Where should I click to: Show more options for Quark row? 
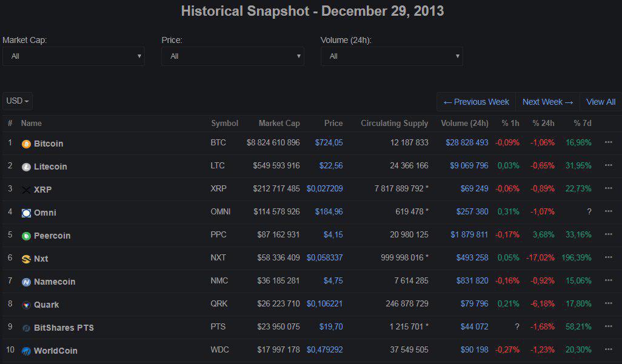tap(608, 303)
